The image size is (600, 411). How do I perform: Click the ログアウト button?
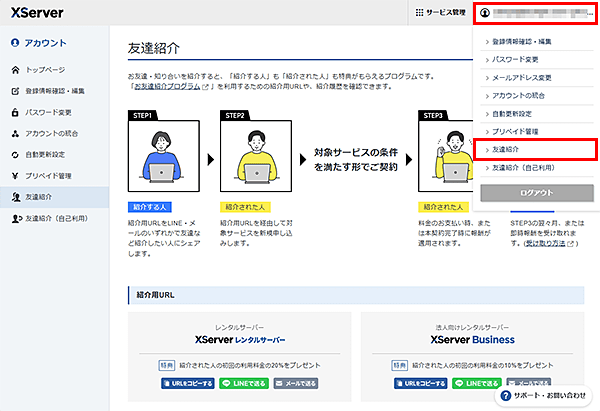point(537,193)
